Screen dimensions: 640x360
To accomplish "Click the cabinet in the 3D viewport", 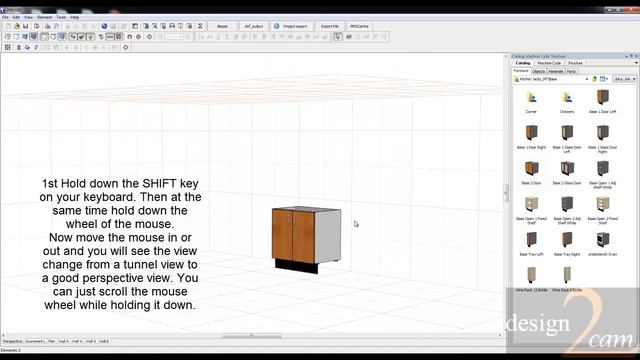I will coord(306,239).
